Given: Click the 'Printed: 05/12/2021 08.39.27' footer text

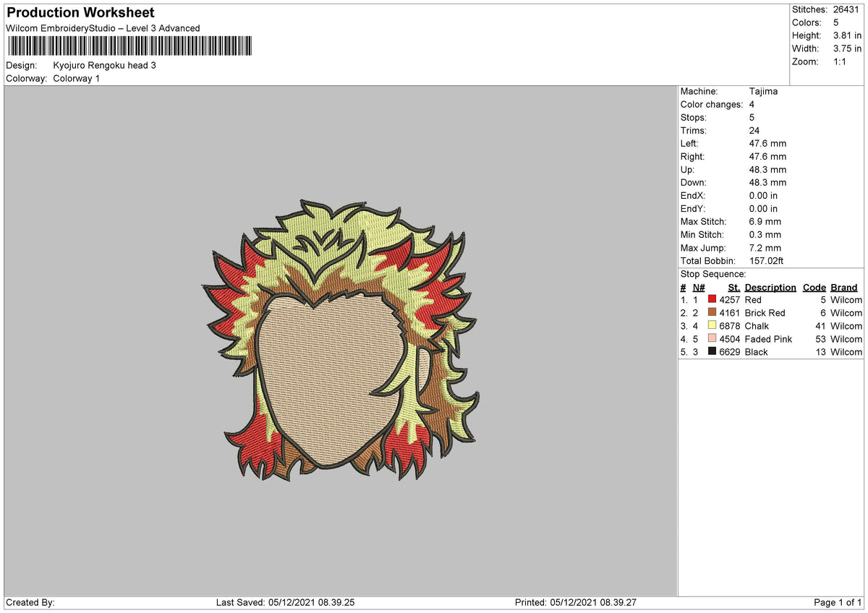Looking at the screenshot, I should point(576,602).
